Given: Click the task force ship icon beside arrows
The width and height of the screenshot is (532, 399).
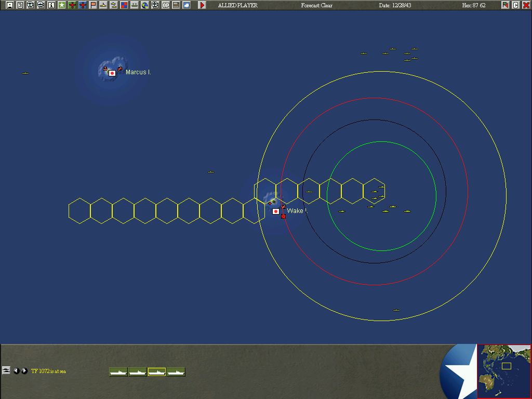Looking at the screenshot, I should tap(6, 370).
